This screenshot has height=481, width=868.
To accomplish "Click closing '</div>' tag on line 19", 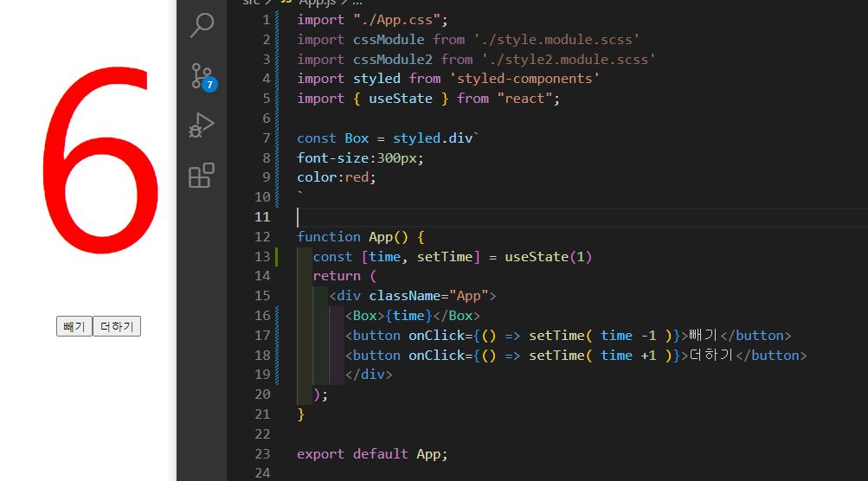I will 369,375.
